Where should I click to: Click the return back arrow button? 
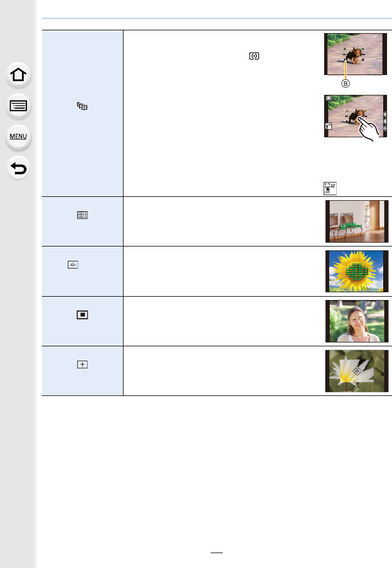tap(18, 168)
